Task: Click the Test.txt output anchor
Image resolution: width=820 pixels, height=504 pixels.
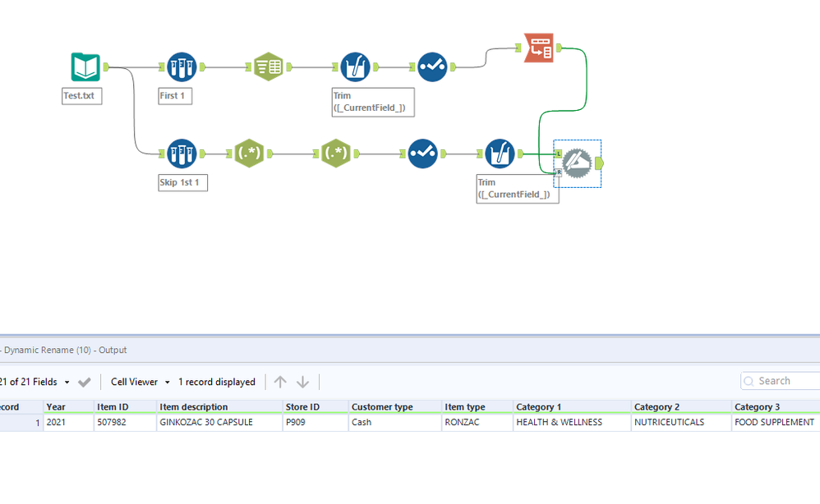Action: tap(106, 66)
